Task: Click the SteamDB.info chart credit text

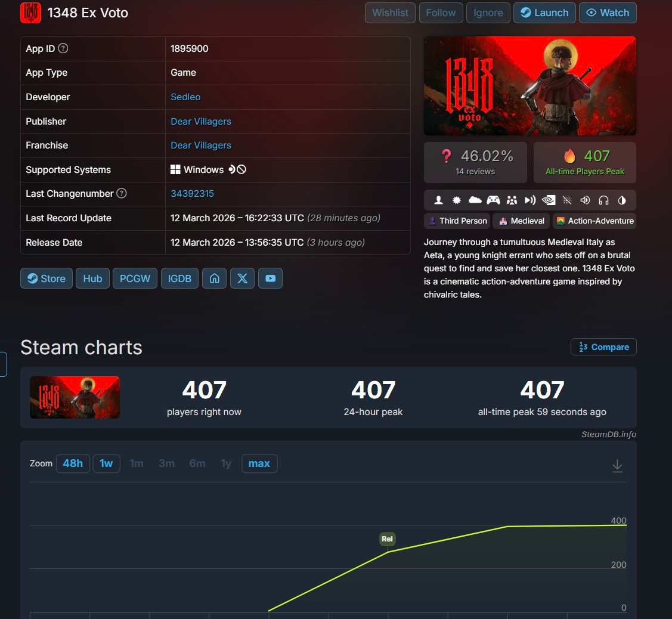Action: coord(609,434)
